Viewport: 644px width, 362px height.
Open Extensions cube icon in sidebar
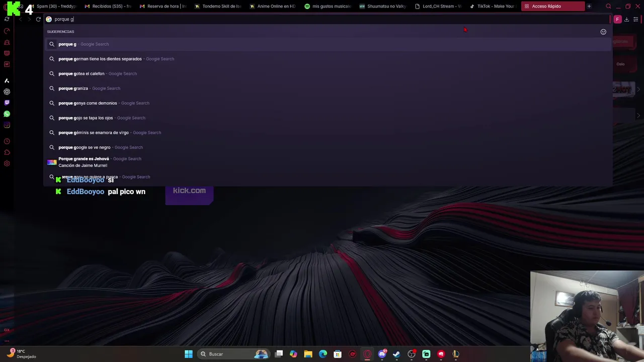click(x=7, y=152)
